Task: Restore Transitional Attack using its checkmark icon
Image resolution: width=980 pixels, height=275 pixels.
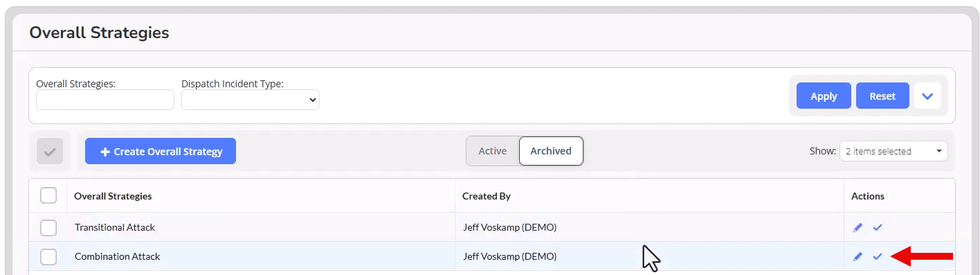Action: pos(878,227)
